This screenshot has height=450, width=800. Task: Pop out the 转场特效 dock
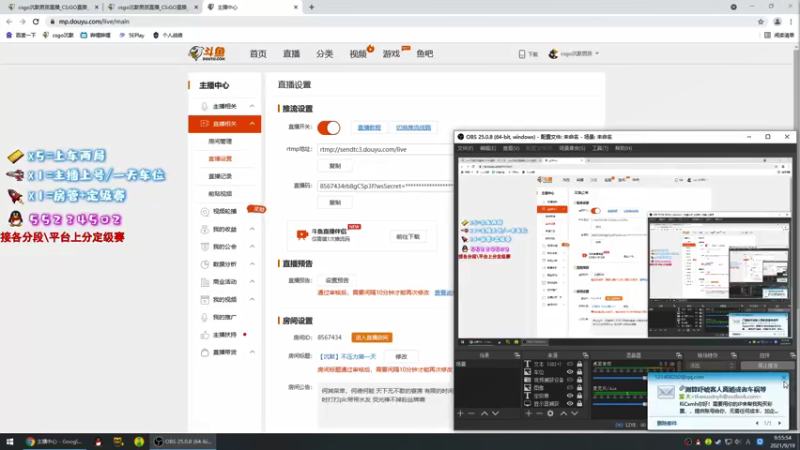[734, 355]
